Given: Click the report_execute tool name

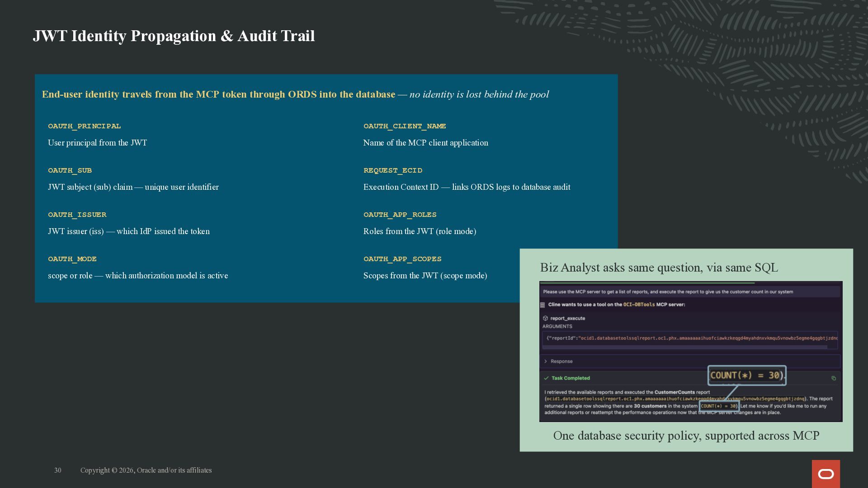Looking at the screenshot, I should pos(568,319).
